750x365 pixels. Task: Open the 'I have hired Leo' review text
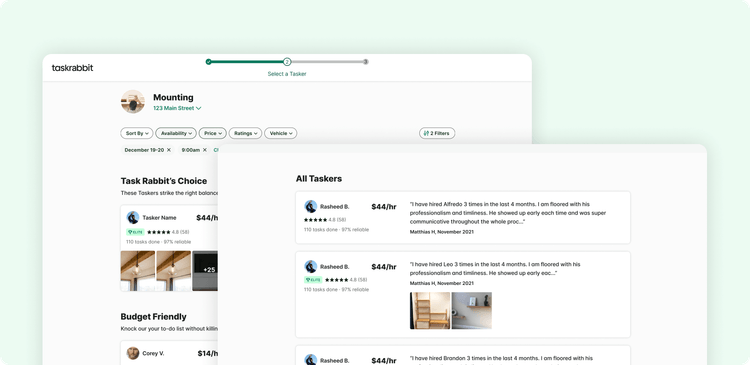(x=495, y=268)
